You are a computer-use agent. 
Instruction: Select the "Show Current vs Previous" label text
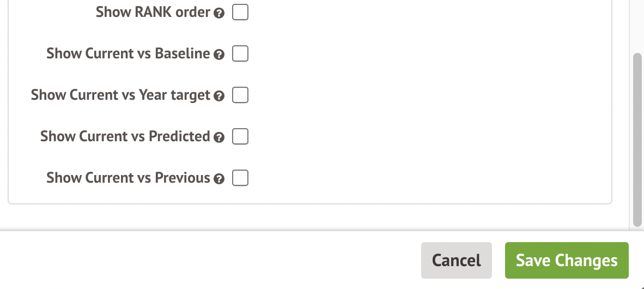[128, 178]
